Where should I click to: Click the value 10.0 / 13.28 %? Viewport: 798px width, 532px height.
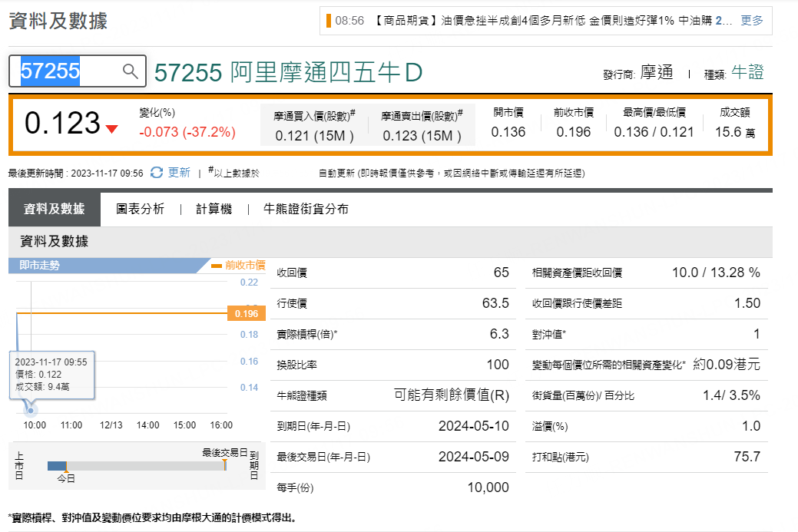pos(716,273)
